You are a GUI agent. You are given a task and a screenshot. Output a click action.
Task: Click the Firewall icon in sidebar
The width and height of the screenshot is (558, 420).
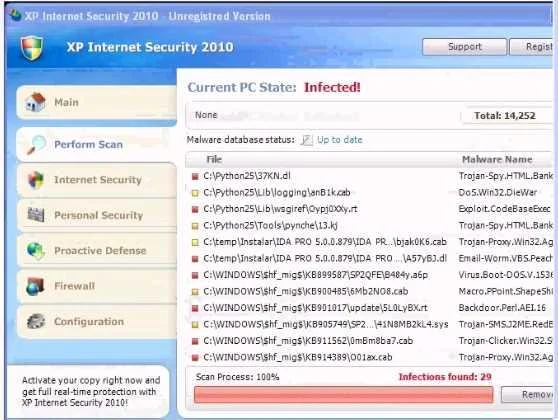pyautogui.click(x=35, y=286)
